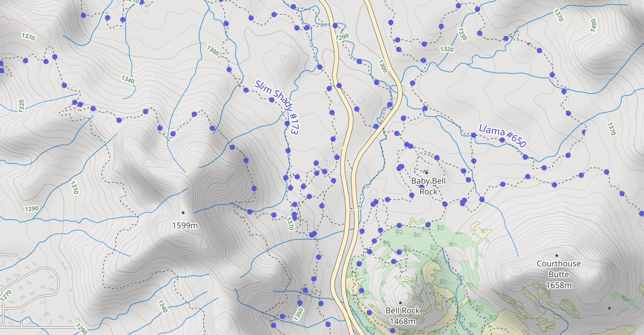Select the "Bell Rock" name label

[402, 311]
